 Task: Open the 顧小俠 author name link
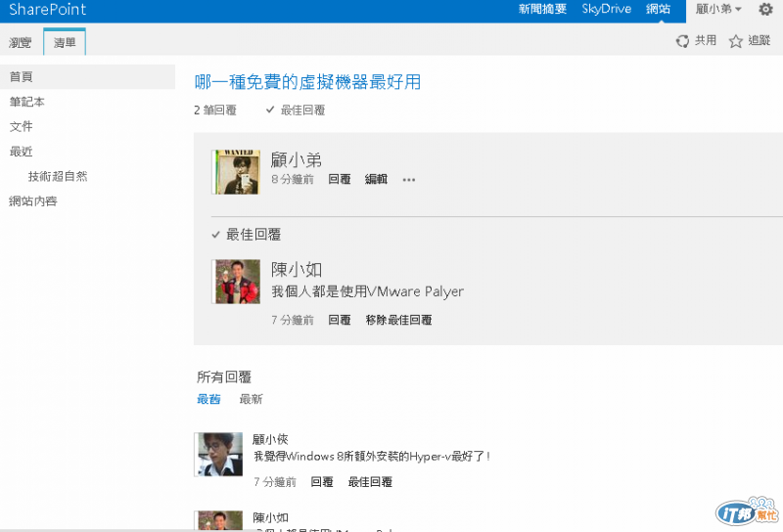click(270, 439)
